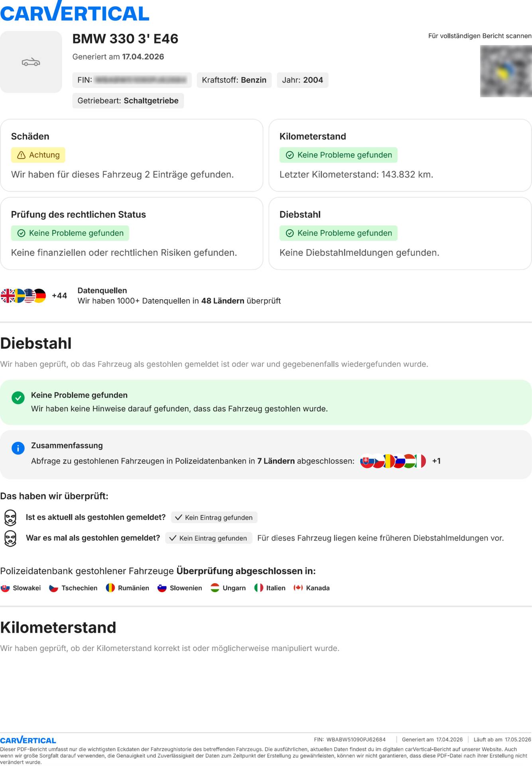Click the Getriebeart Schaltgetriebe tag

(x=128, y=101)
